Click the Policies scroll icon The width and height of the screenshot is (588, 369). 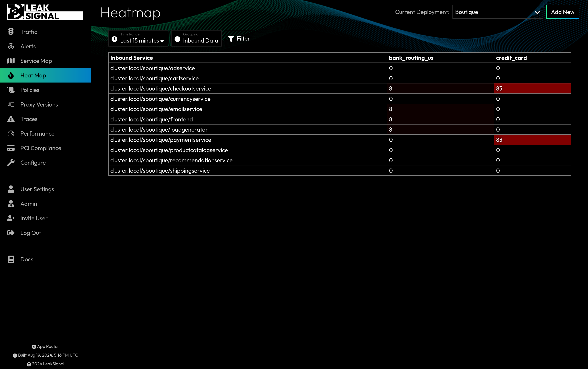(x=11, y=90)
